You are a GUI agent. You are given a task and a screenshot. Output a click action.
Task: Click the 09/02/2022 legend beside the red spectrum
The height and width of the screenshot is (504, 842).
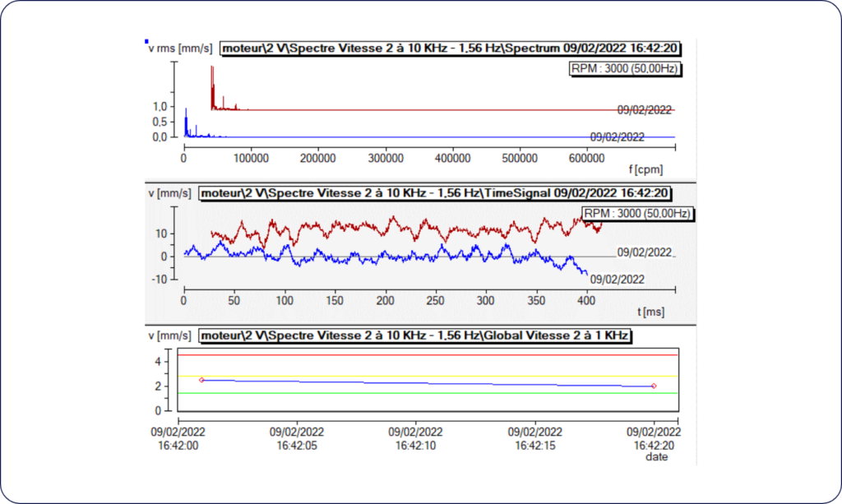(x=646, y=109)
